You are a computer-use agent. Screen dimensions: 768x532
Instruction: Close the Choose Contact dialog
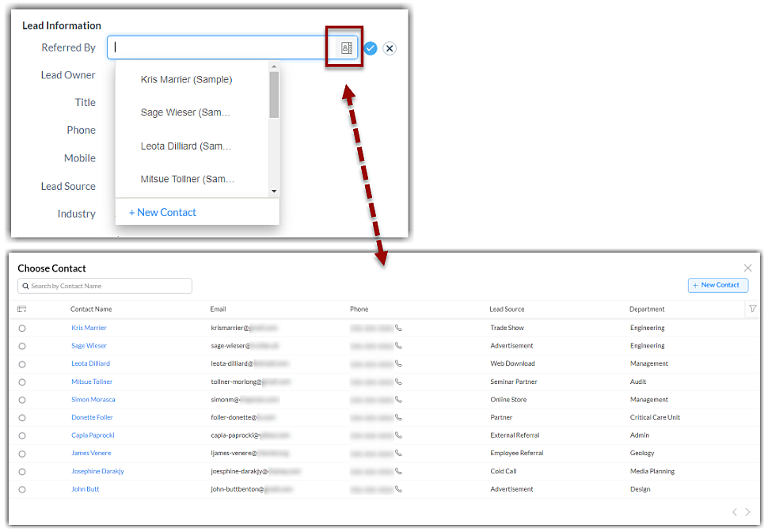(x=747, y=268)
